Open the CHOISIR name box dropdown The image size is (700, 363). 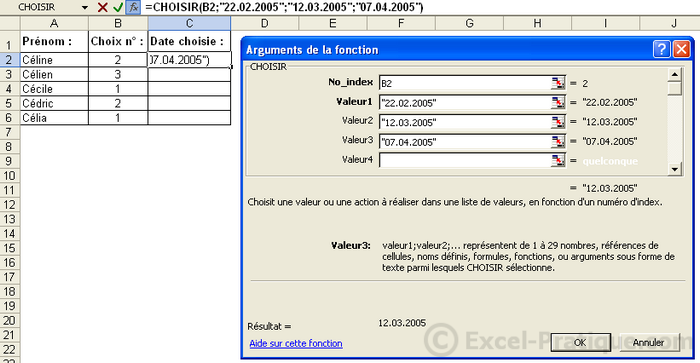(x=85, y=7)
